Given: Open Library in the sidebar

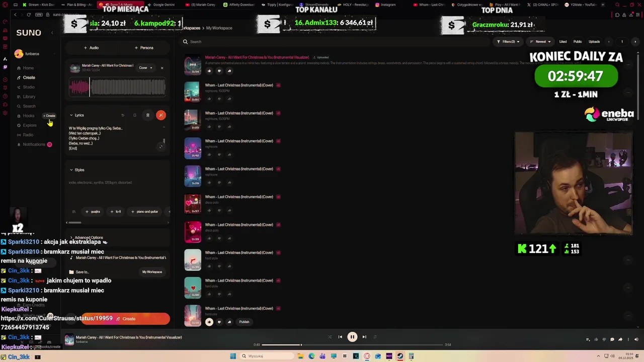Looking at the screenshot, I should click(x=26, y=97).
